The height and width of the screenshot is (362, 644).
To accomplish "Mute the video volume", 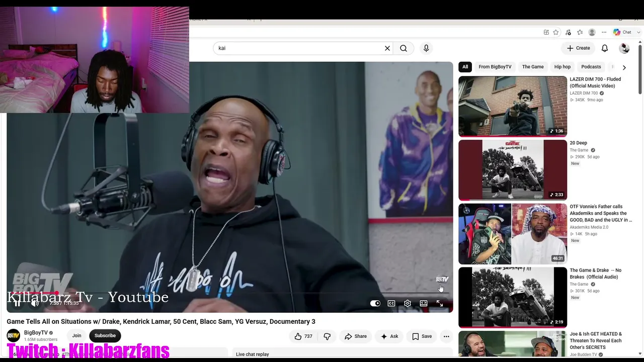I will [35, 303].
